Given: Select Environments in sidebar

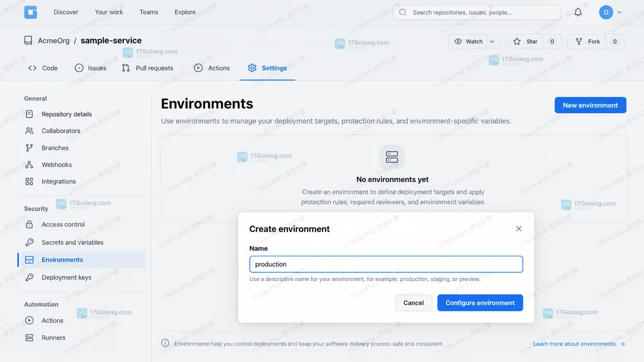Looking at the screenshot, I should (x=82, y=260).
